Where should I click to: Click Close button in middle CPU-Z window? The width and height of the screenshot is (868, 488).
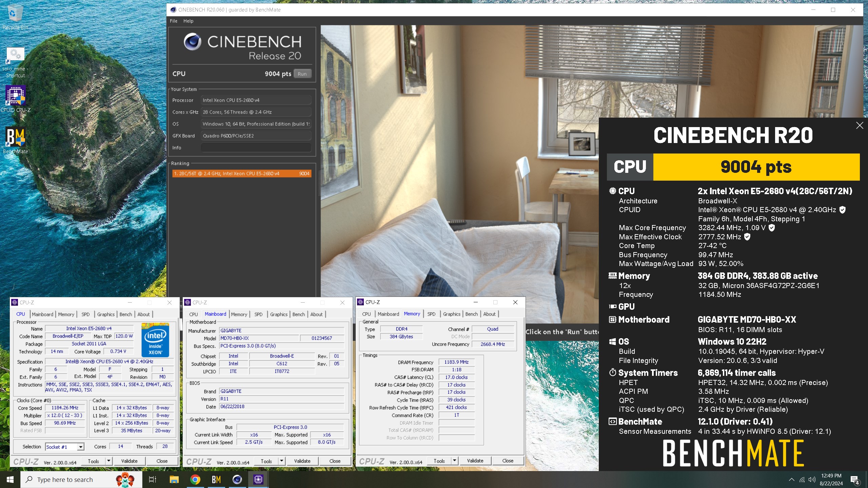(335, 461)
